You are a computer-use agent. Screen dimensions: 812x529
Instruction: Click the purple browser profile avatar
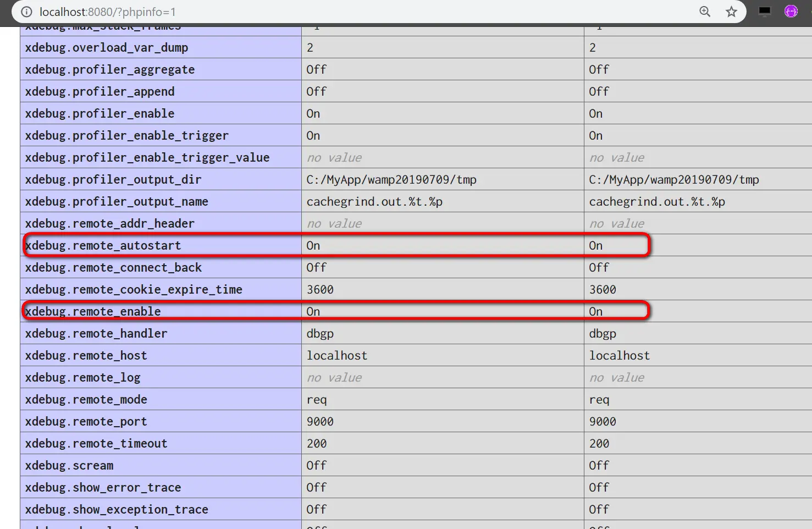(791, 11)
